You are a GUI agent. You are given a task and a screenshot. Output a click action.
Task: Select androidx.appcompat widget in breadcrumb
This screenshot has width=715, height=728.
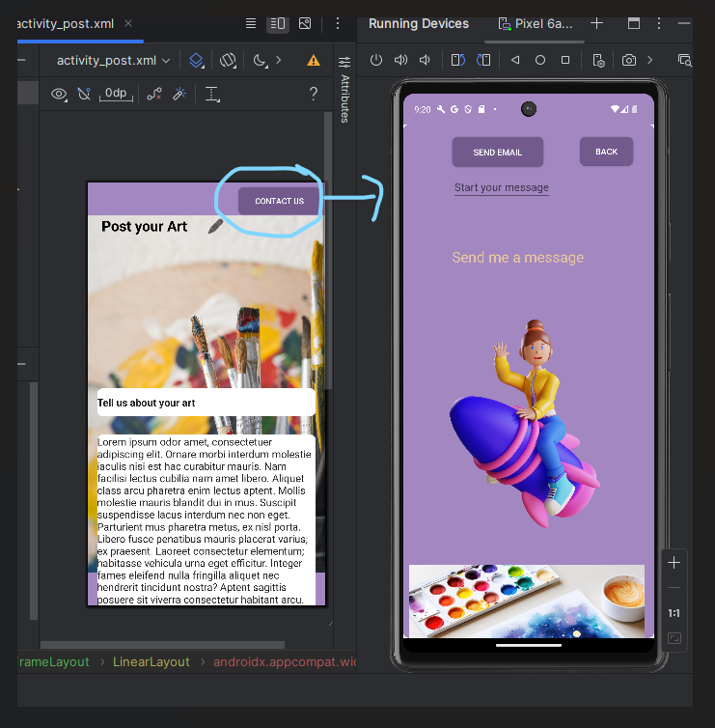pos(285,661)
